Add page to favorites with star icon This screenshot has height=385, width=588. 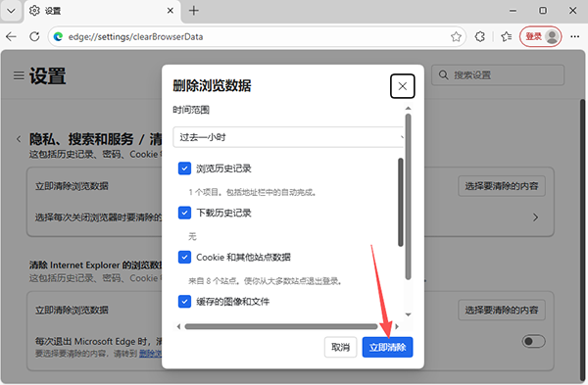(x=456, y=37)
